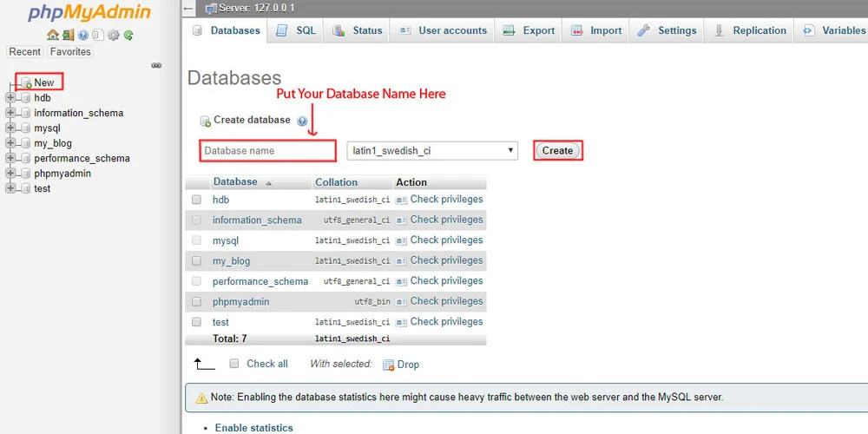Open the Status tab
This screenshot has width=868, height=434.
(x=357, y=30)
